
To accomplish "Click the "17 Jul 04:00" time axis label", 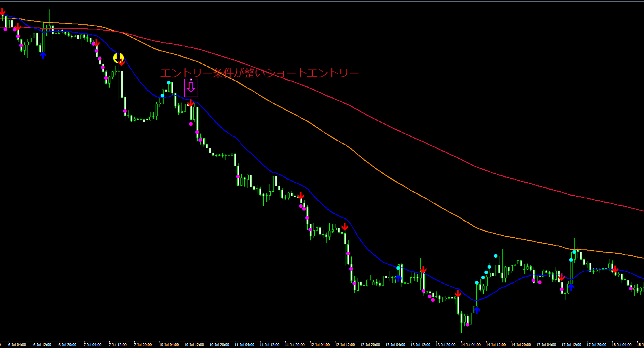I will click(546, 345).
